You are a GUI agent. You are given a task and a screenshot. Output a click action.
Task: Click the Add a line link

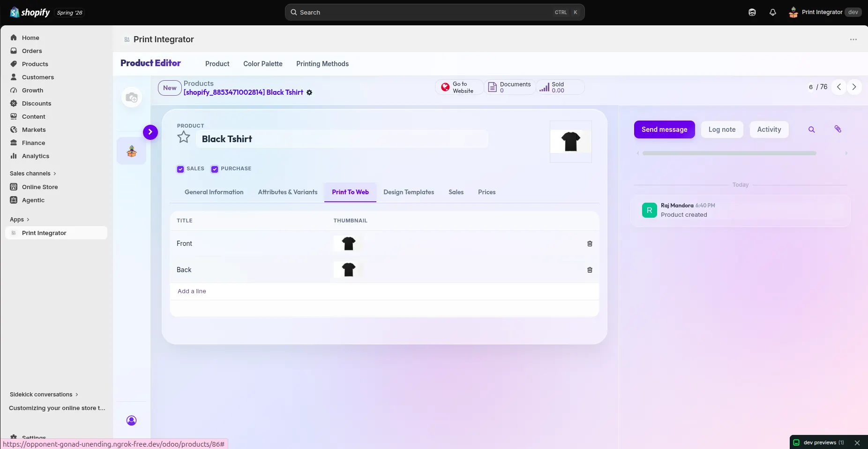[x=192, y=291]
